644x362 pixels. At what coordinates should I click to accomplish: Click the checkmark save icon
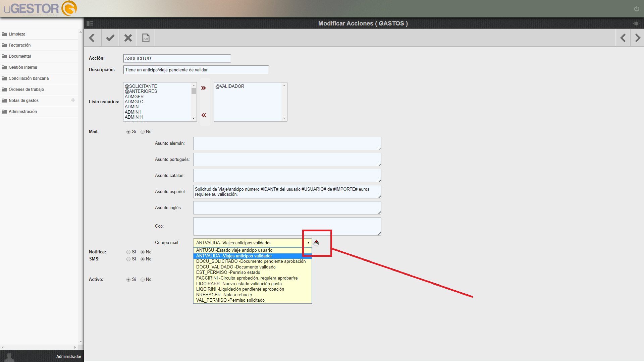pos(110,38)
